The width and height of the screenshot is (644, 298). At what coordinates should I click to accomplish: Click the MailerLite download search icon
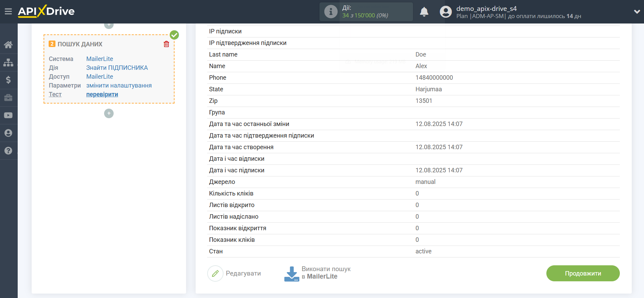(x=292, y=273)
